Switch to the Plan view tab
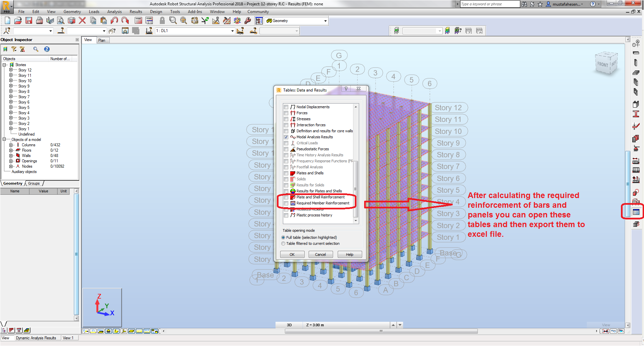The image size is (644, 346). pos(102,40)
